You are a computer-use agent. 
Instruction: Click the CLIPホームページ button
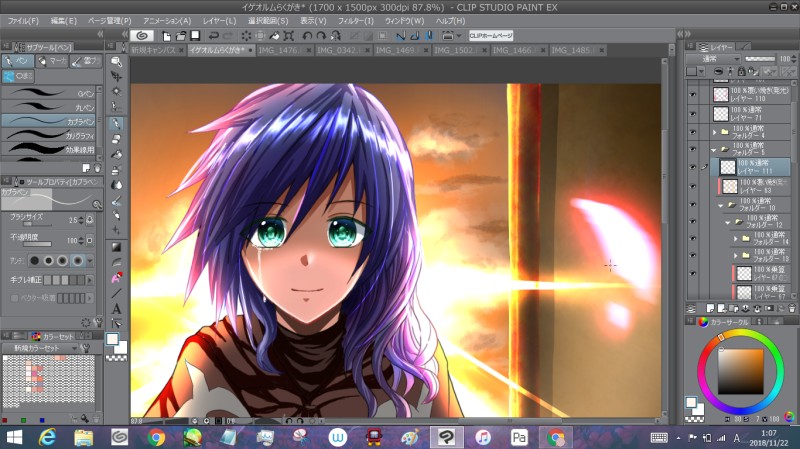coord(491,36)
